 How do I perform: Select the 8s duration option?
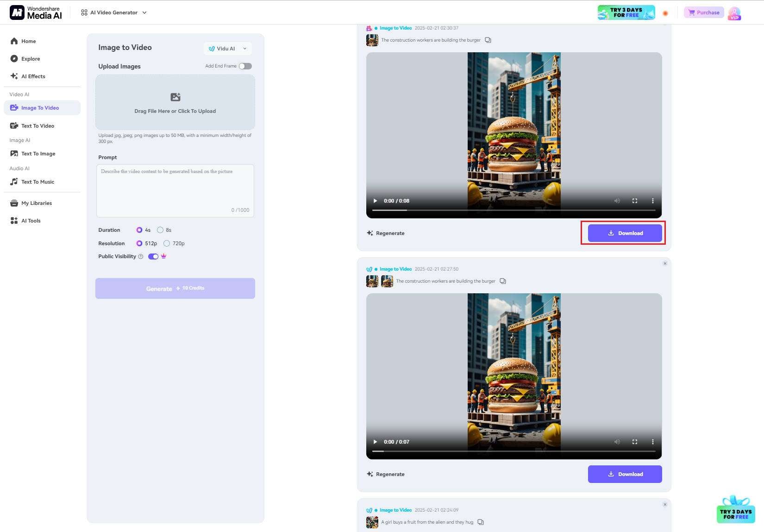(160, 230)
